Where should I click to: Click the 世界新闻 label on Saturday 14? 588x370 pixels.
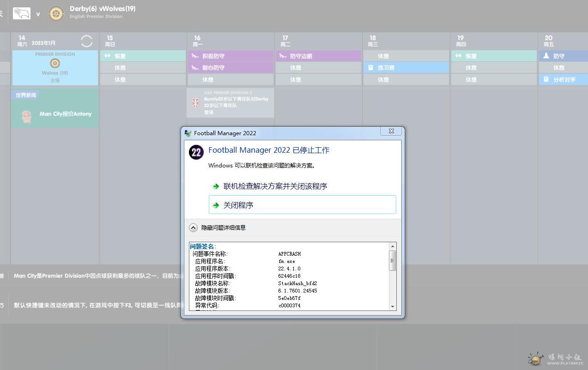(26, 95)
